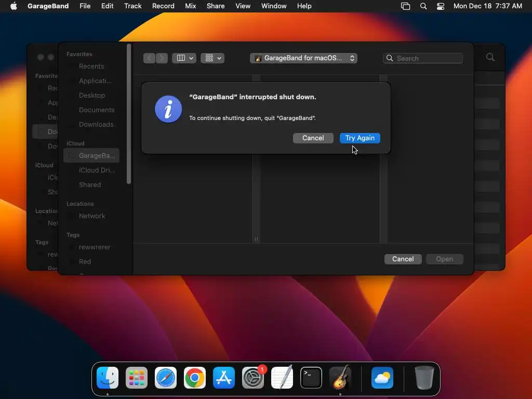The image size is (532, 399).
Task: Open the Help menu
Action: [304, 6]
